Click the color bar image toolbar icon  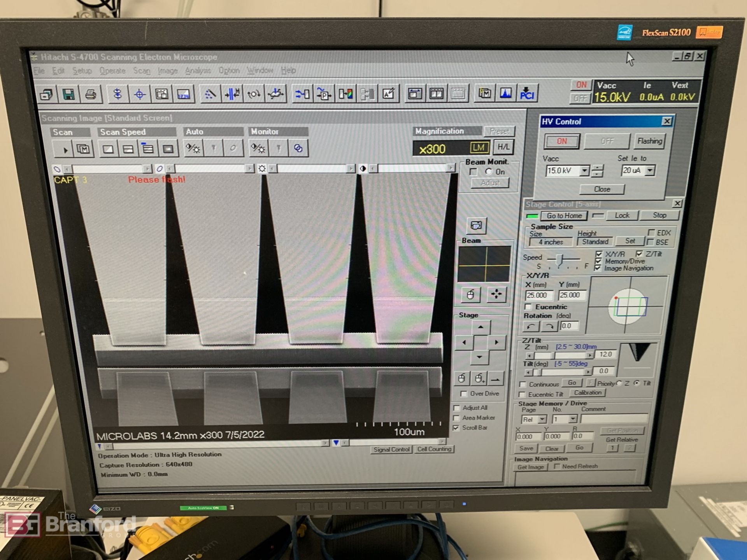click(x=345, y=94)
